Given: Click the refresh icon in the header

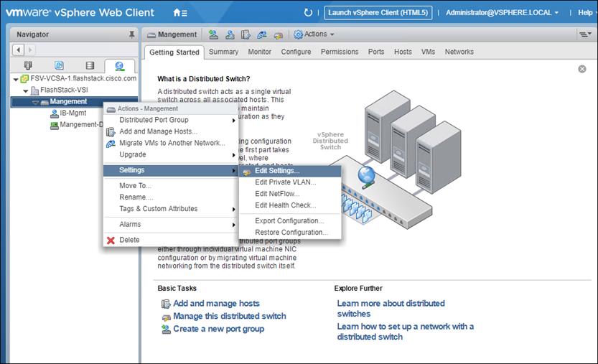Looking at the screenshot, I should (x=308, y=13).
